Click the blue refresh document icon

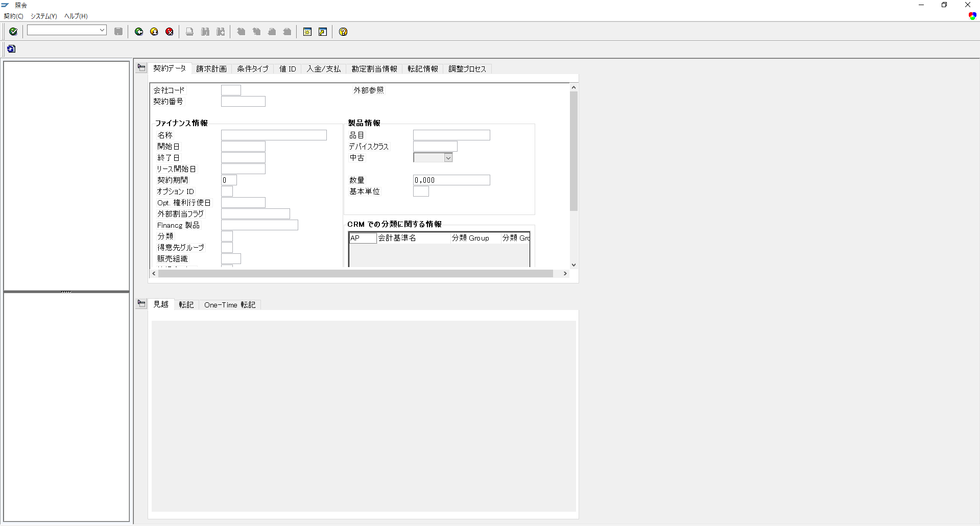click(11, 49)
